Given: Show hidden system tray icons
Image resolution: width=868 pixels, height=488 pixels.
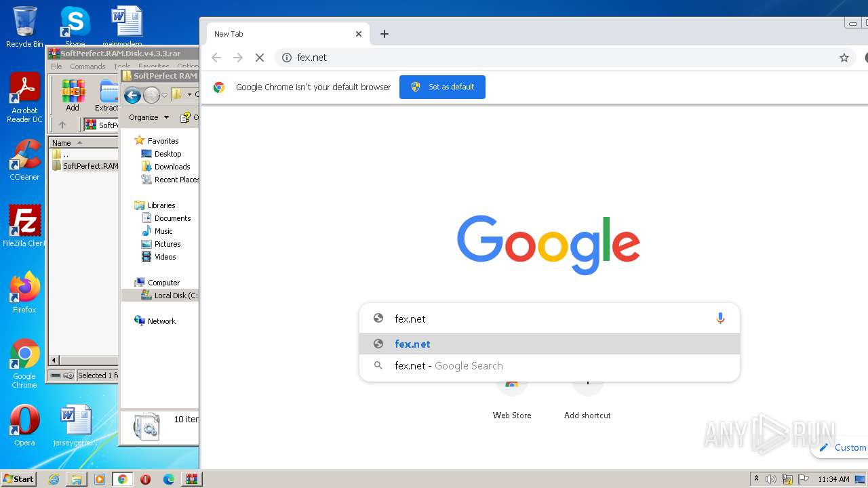Looking at the screenshot, I should pyautogui.click(x=756, y=479).
